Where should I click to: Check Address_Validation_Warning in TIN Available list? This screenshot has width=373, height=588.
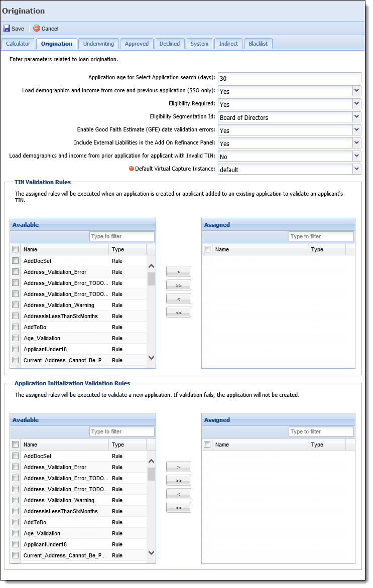tap(16, 305)
